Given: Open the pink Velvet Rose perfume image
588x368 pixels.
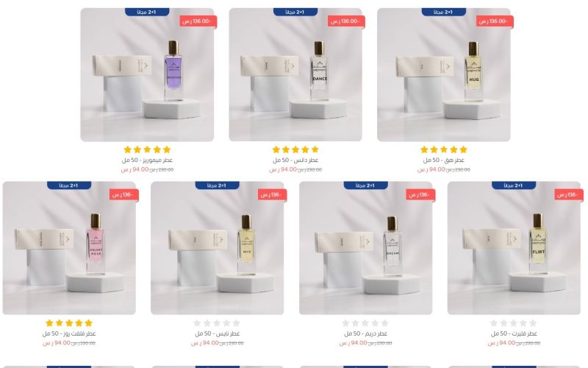Looking at the screenshot, I should pos(69,248).
